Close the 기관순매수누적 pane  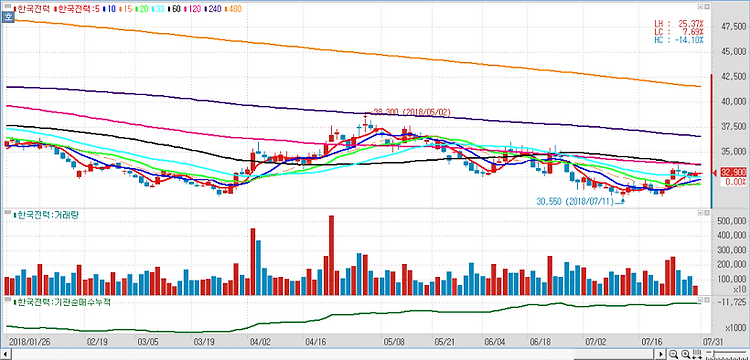click(706, 299)
